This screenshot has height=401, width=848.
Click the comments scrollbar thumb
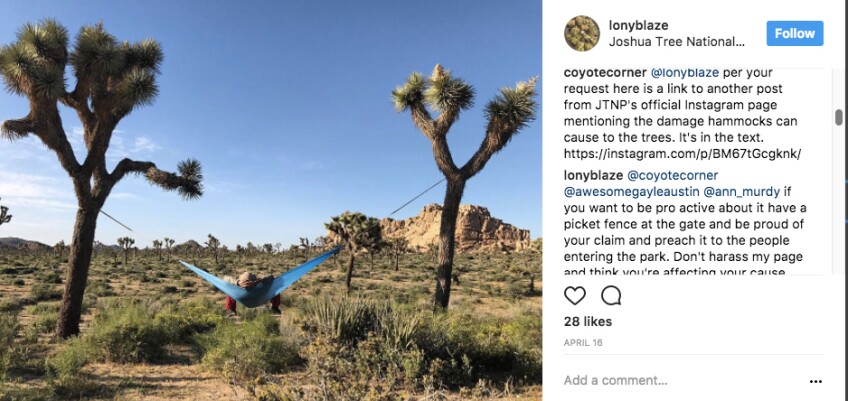click(838, 117)
